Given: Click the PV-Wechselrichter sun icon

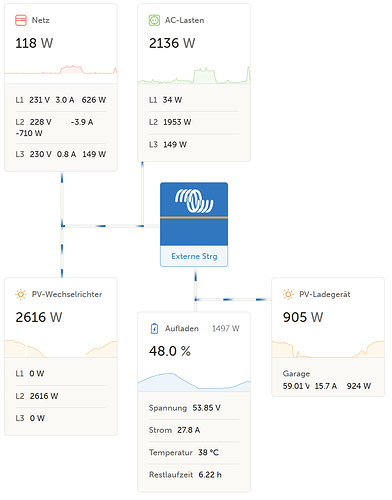Looking at the screenshot, I should tap(21, 295).
